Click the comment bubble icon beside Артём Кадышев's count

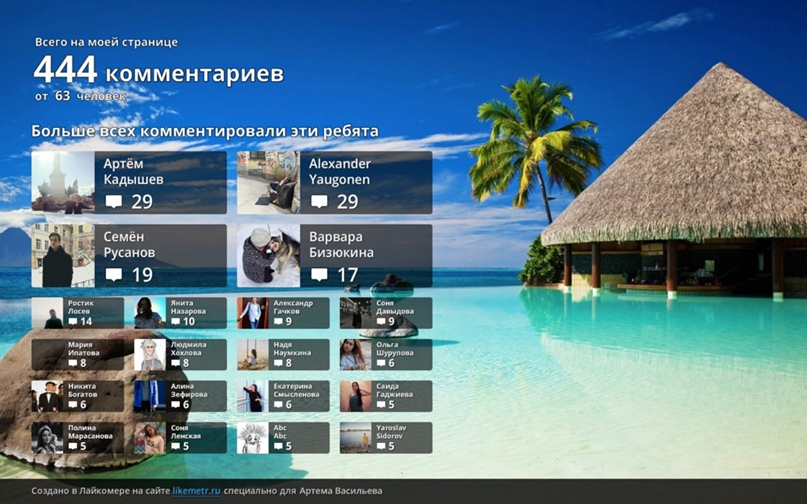point(114,202)
